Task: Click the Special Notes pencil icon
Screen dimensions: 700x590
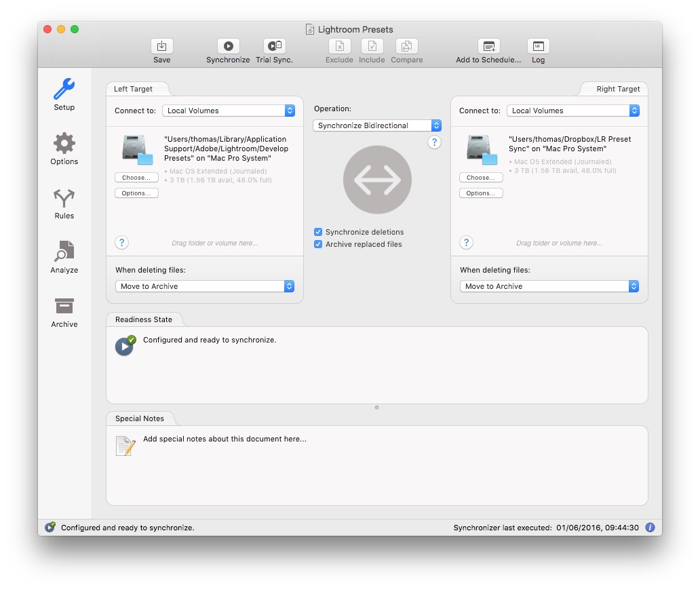Action: 125,446
